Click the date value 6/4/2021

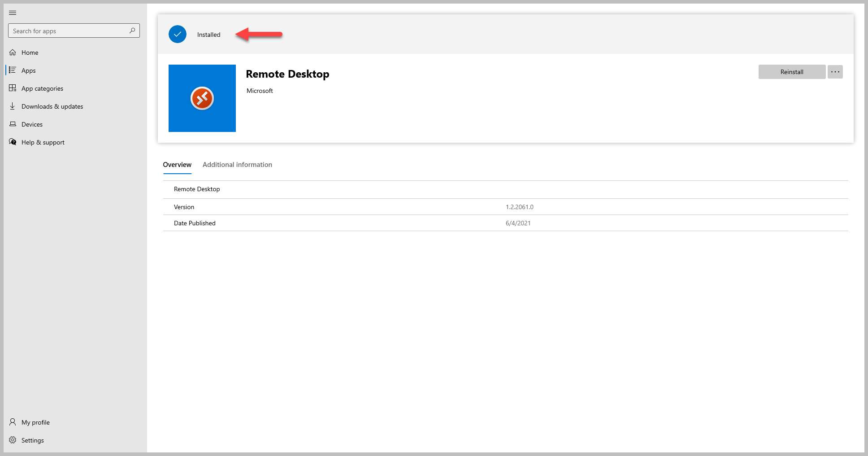(x=518, y=223)
